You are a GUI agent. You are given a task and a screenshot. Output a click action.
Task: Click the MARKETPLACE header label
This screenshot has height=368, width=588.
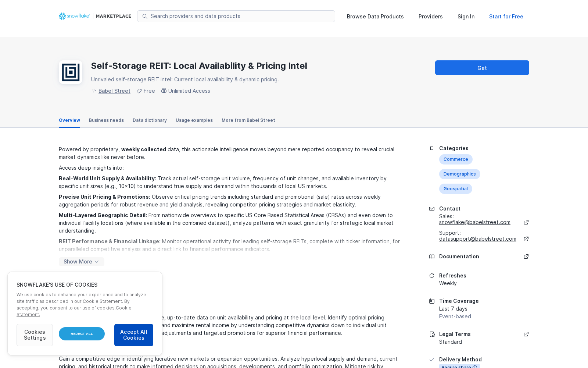click(114, 16)
